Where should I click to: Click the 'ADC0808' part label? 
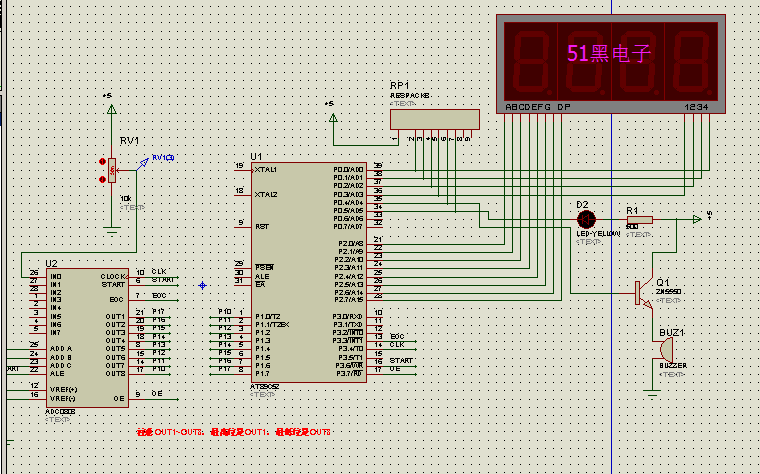tap(60, 411)
